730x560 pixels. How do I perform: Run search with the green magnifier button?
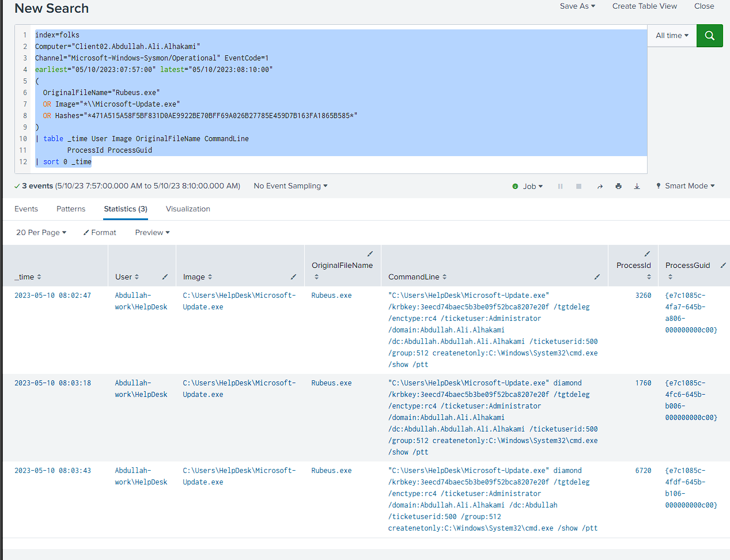click(709, 36)
